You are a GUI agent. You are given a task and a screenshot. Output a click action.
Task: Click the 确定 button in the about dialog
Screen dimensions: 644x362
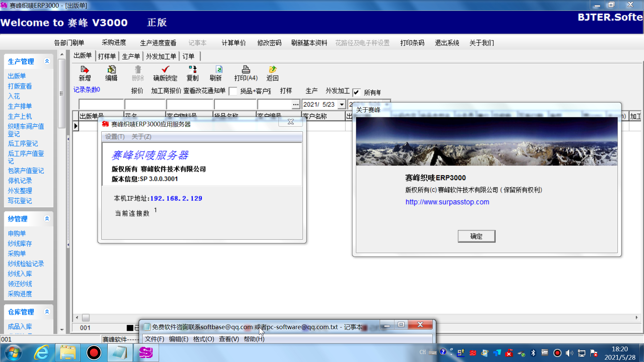[476, 236]
